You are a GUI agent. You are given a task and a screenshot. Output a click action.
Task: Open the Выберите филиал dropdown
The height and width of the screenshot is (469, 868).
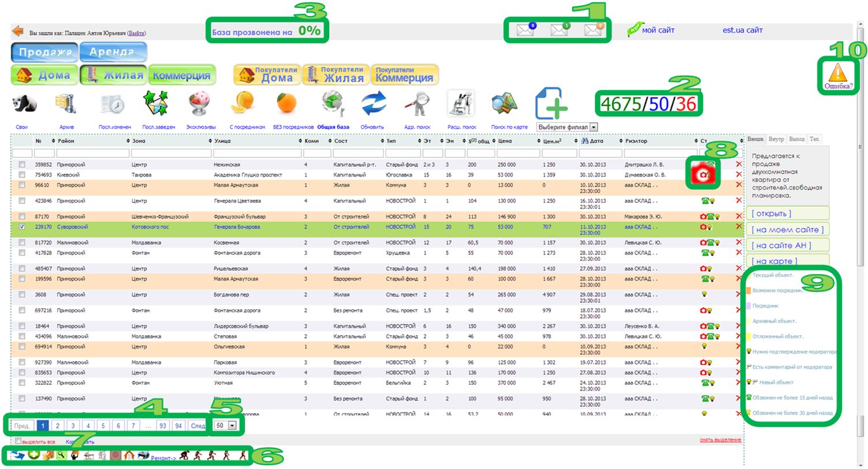pos(567,127)
